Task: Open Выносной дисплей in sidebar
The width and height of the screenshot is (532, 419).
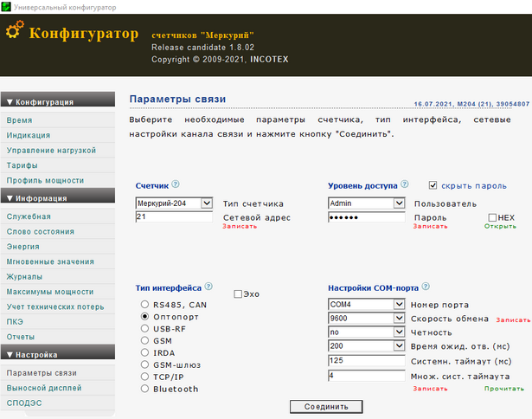Action: click(58, 388)
